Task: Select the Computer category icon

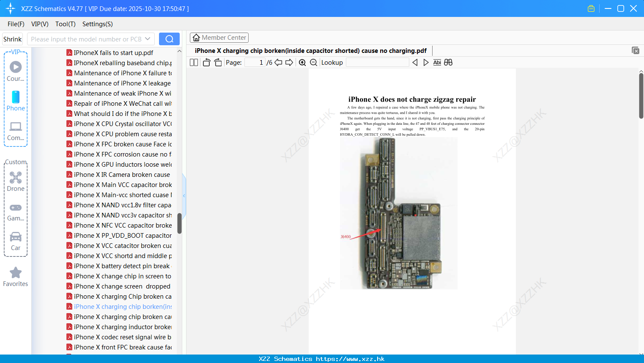Action: click(x=16, y=131)
